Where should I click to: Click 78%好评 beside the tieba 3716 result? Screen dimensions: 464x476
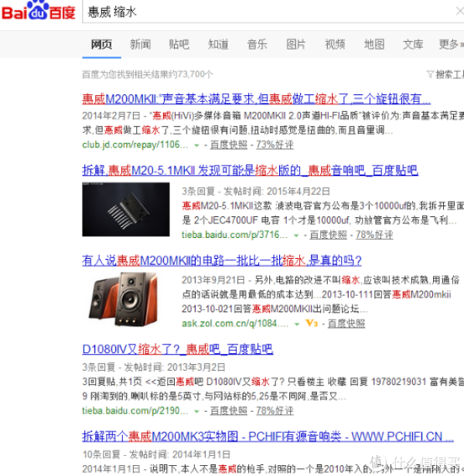point(374,235)
